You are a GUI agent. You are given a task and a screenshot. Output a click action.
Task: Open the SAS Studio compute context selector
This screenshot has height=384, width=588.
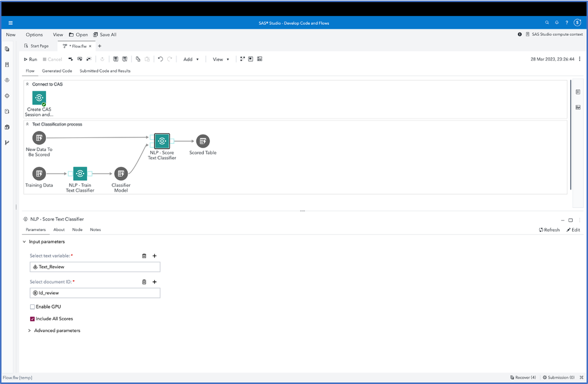(x=554, y=34)
